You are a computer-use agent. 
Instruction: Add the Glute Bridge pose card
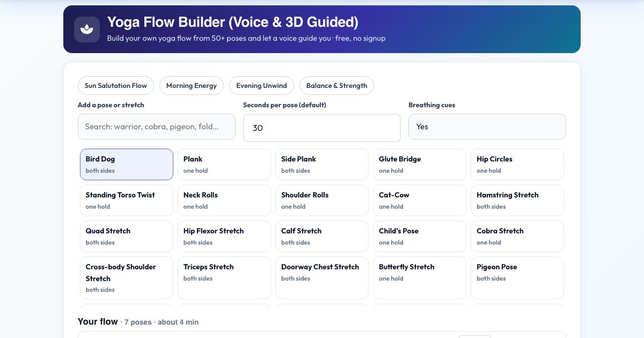coord(420,164)
